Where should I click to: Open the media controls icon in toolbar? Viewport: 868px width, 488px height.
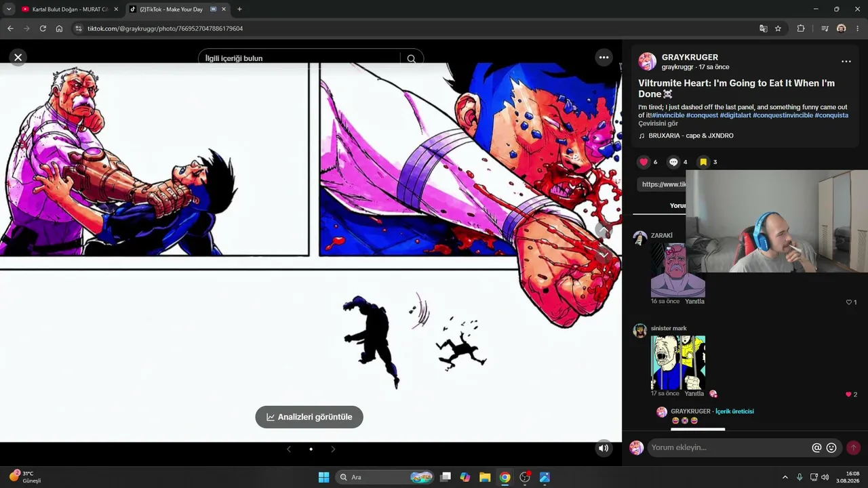[825, 28]
